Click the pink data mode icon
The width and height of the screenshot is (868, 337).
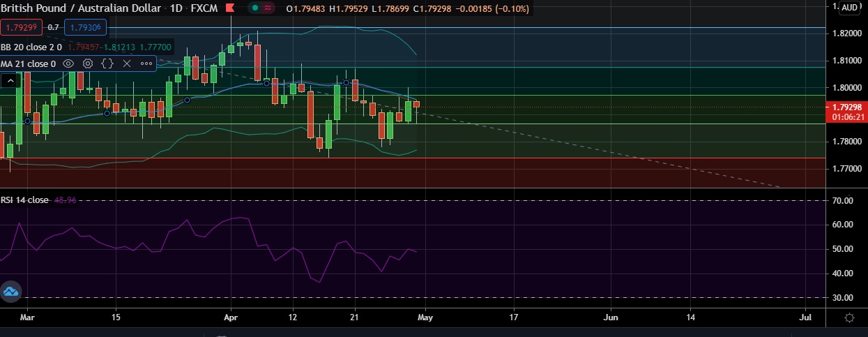click(268, 8)
